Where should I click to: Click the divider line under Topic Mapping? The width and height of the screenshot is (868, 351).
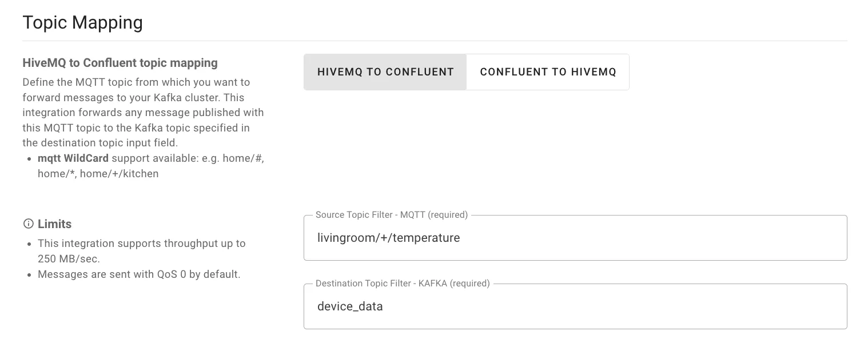click(x=435, y=41)
